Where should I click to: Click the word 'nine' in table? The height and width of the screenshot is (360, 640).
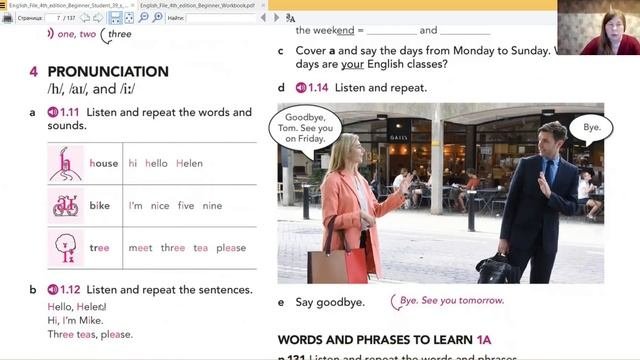[x=212, y=206]
